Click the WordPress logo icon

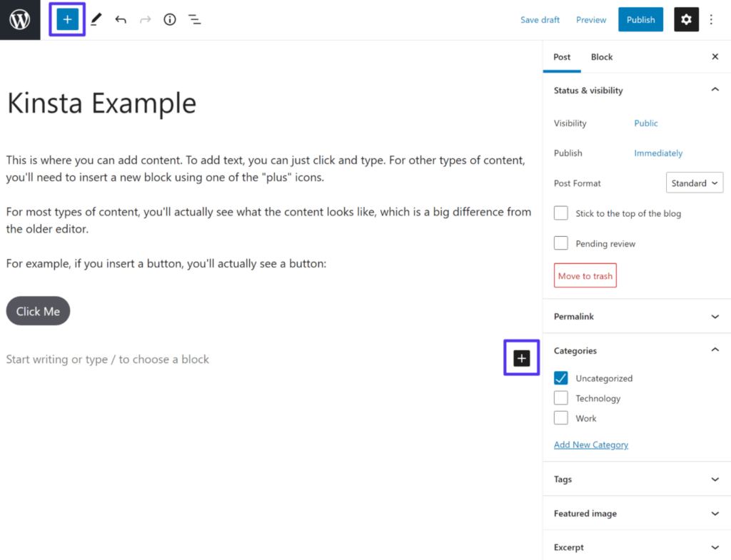tap(20, 20)
